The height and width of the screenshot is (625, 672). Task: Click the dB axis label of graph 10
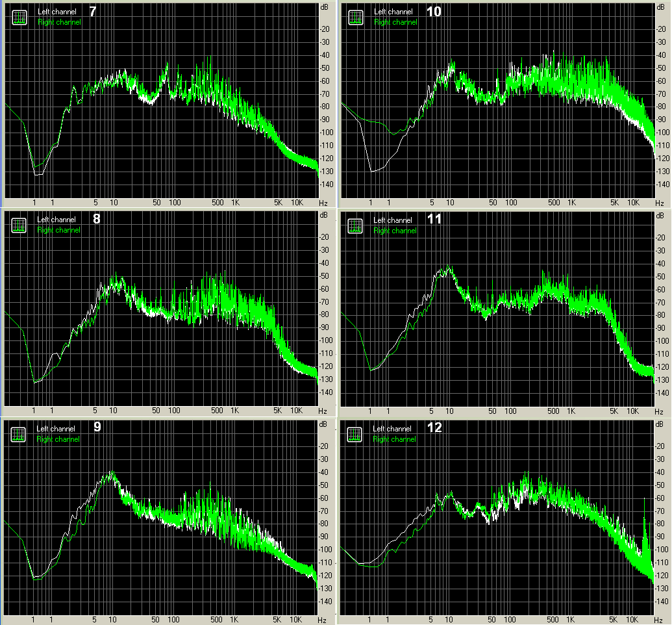(660, 7)
